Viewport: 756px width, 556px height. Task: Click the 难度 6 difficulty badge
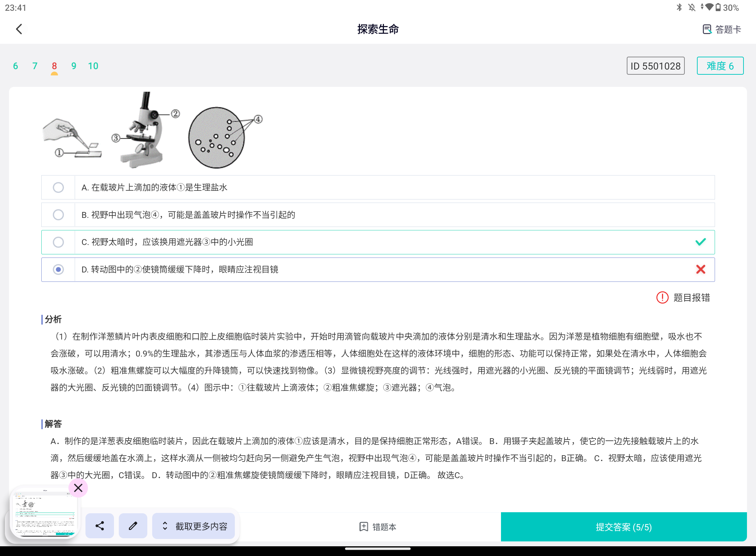coord(720,66)
